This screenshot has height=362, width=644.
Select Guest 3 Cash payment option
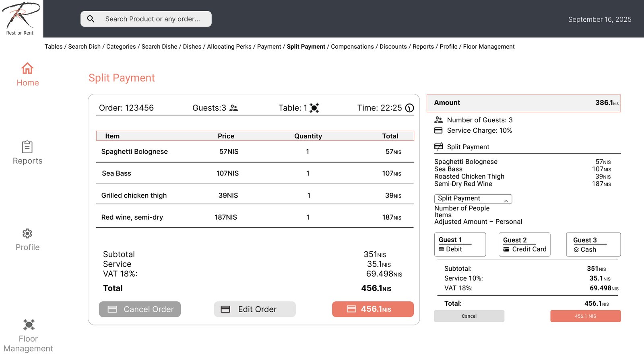(x=593, y=245)
